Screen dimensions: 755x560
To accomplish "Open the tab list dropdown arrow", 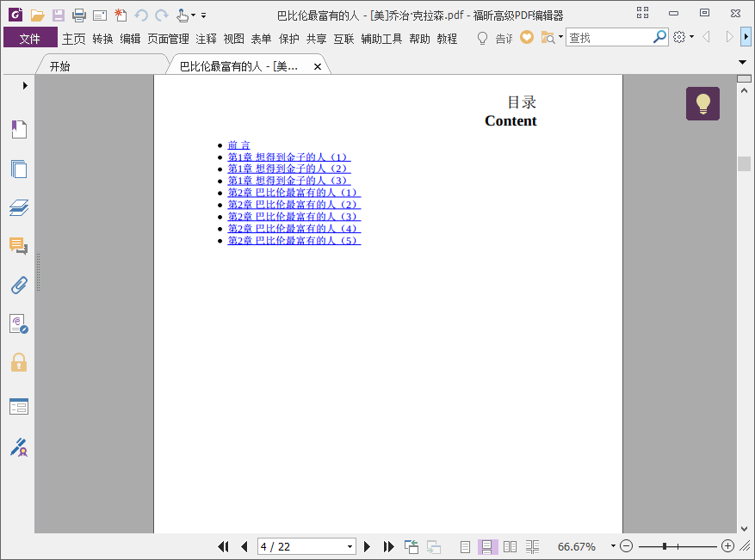I will [742, 62].
